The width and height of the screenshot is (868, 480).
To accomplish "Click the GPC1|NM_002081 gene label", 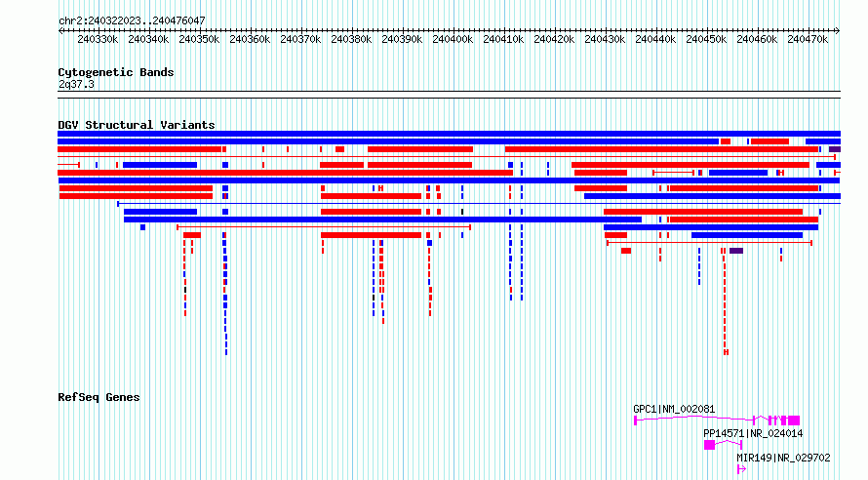I will click(674, 409).
